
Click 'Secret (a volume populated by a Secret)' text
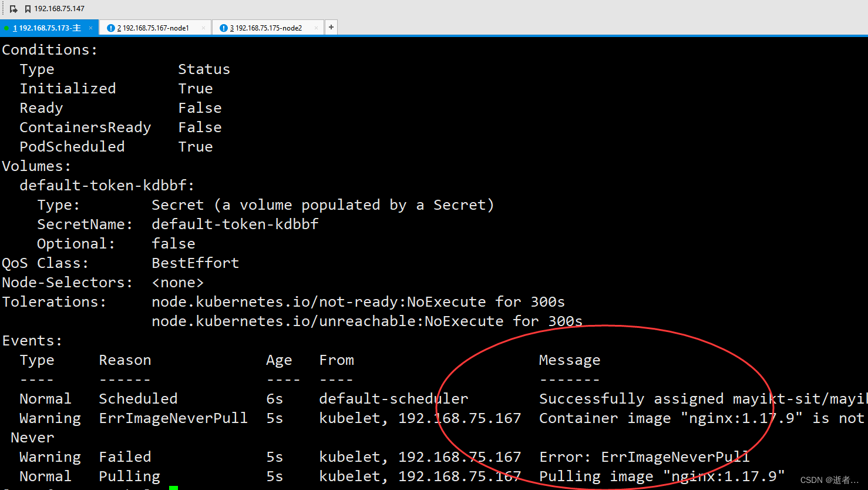click(x=323, y=205)
